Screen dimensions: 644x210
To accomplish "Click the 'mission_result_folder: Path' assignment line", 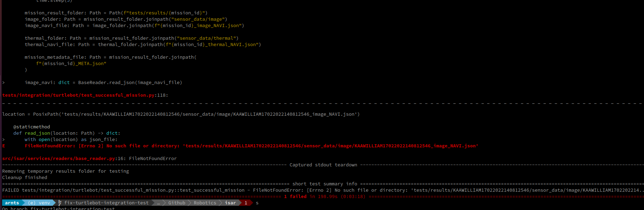I will coord(116,13).
